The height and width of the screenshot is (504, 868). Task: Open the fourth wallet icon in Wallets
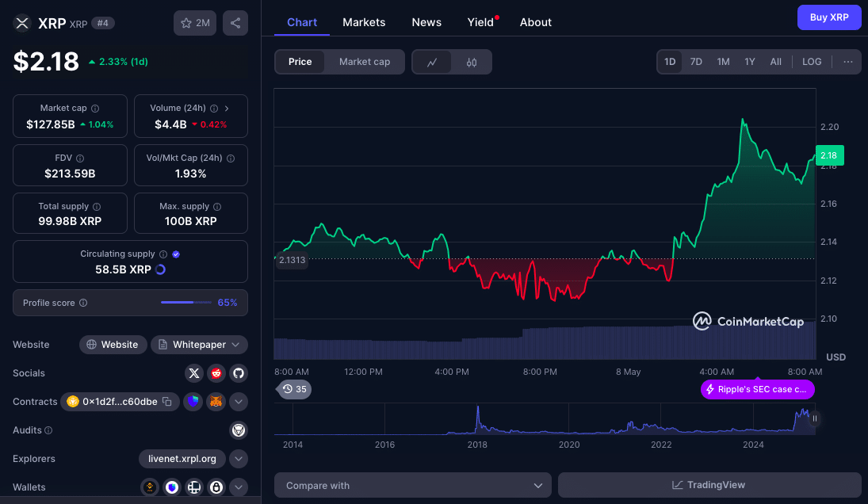216,487
